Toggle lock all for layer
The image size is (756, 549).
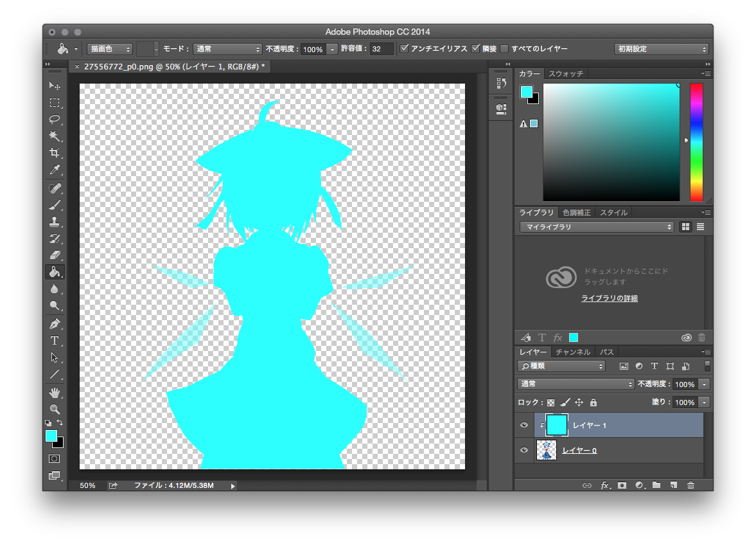(593, 402)
